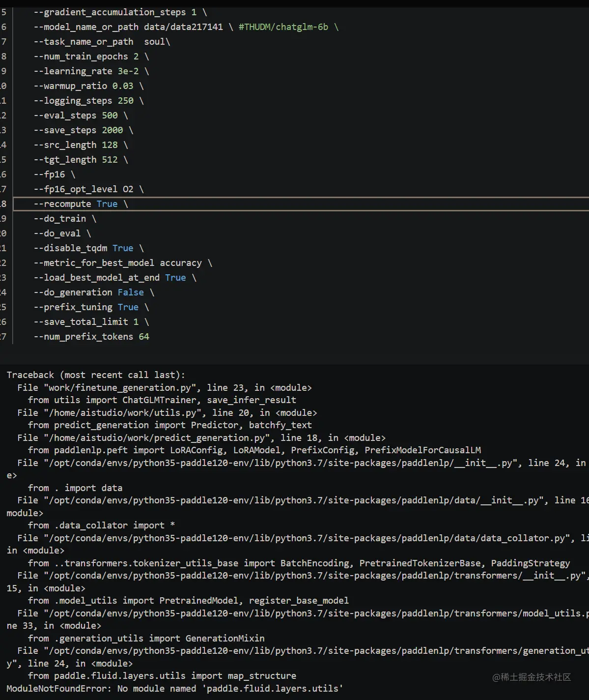Click 'from .generation_utils import GenerationMixin' line

[x=146, y=638]
